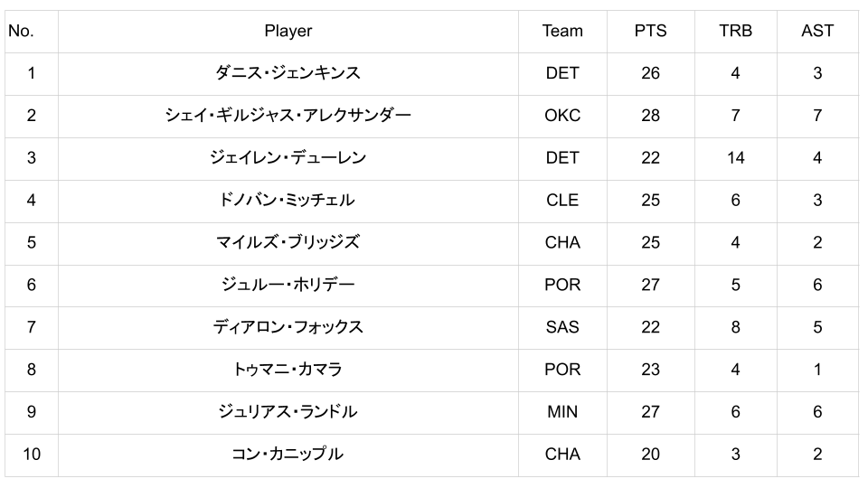
Task: Click the MIN team cell
Action: point(562,412)
